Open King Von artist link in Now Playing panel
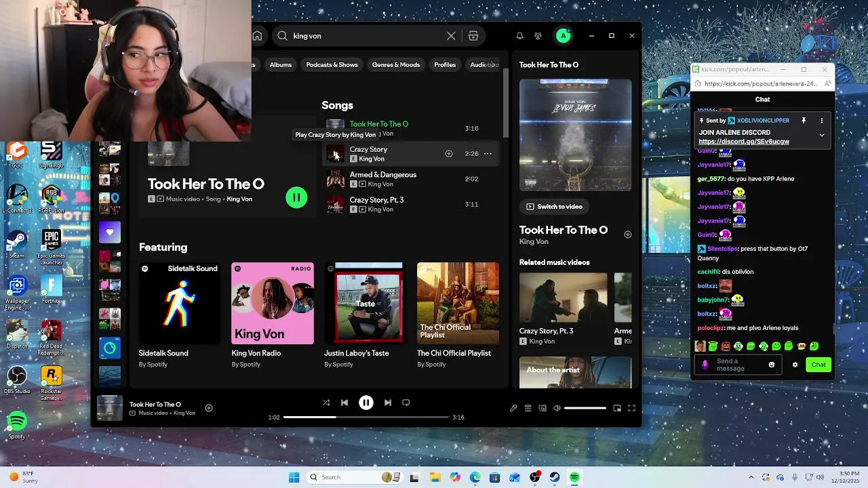The height and width of the screenshot is (488, 868). 534,242
